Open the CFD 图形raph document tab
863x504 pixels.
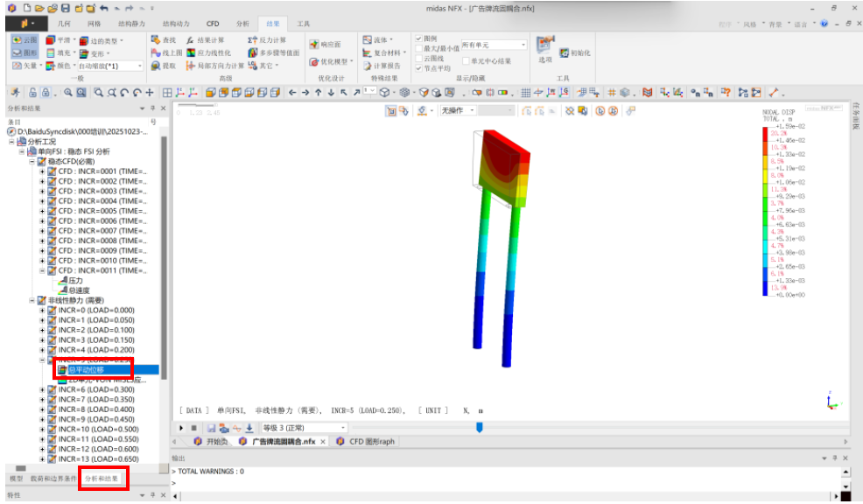click(x=366, y=442)
